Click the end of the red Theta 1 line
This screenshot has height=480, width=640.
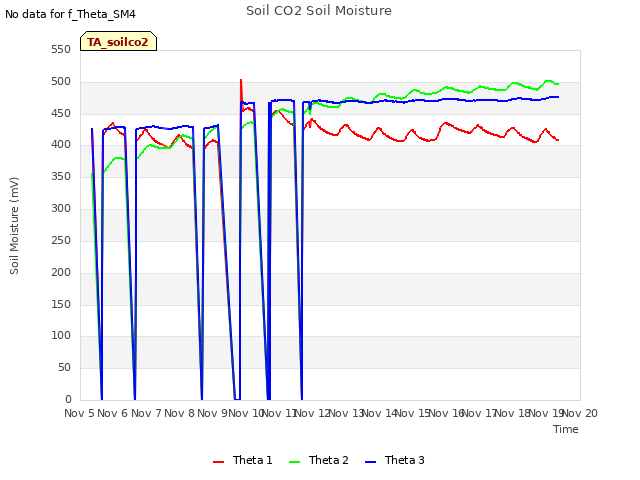[558, 140]
